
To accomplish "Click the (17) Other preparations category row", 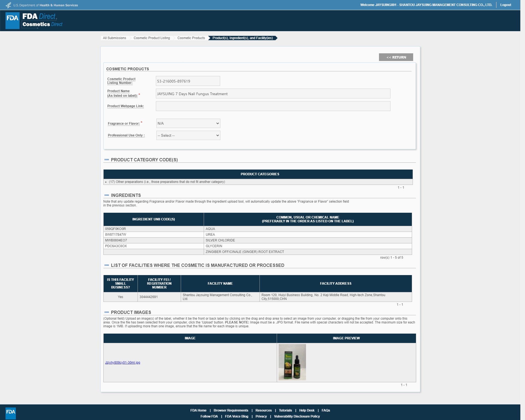I will click(x=258, y=182).
